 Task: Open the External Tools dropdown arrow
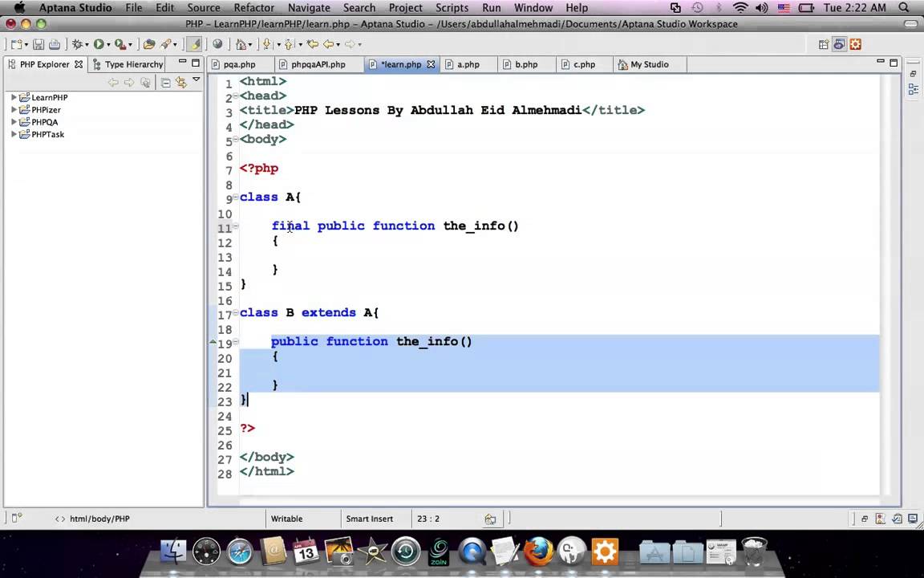[130, 45]
